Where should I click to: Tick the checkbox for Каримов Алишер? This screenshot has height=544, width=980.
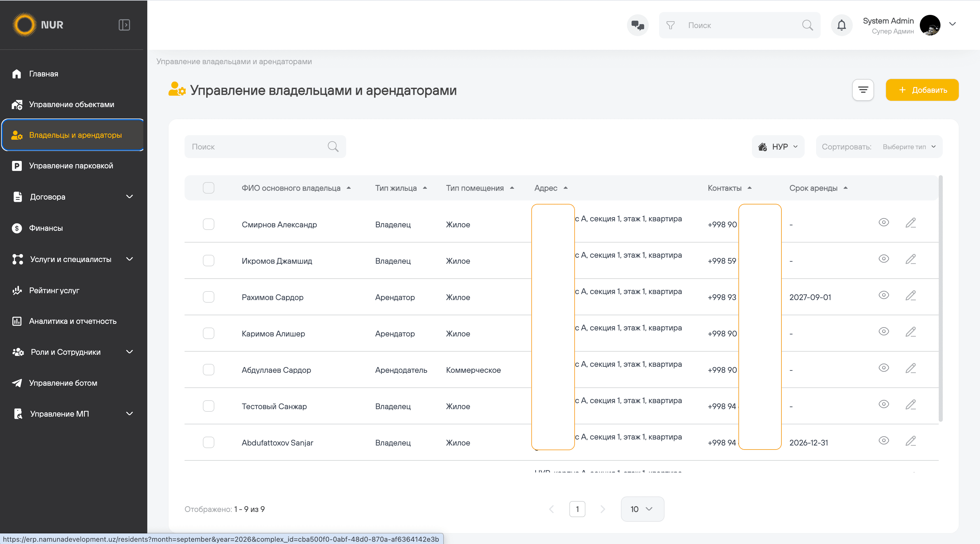click(209, 333)
